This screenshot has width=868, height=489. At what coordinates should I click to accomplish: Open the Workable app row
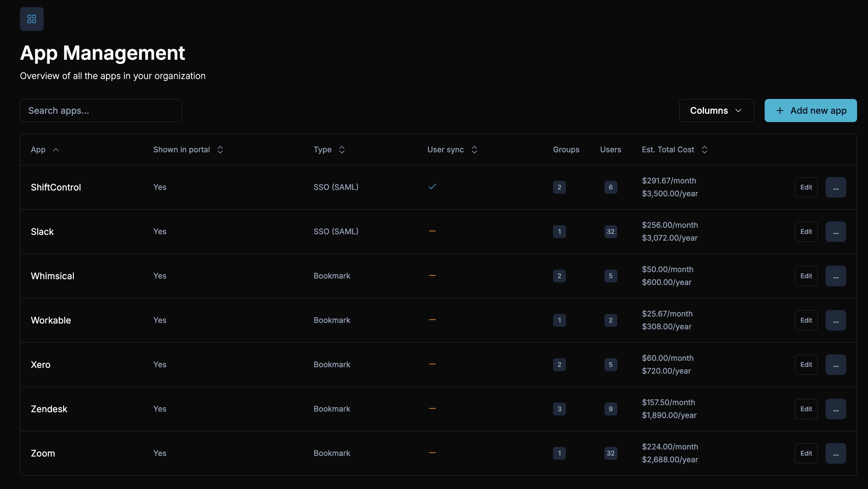coord(51,320)
